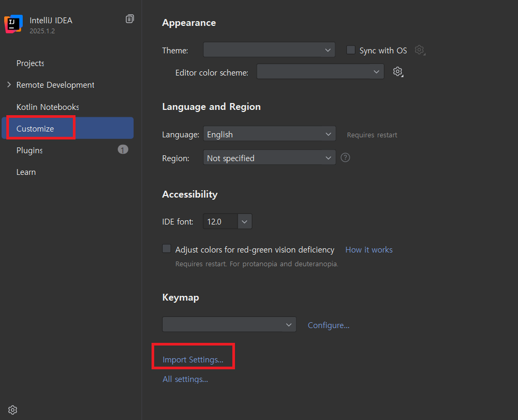Open the gear options icon at bottom-left
The width and height of the screenshot is (518, 420).
pos(13,410)
